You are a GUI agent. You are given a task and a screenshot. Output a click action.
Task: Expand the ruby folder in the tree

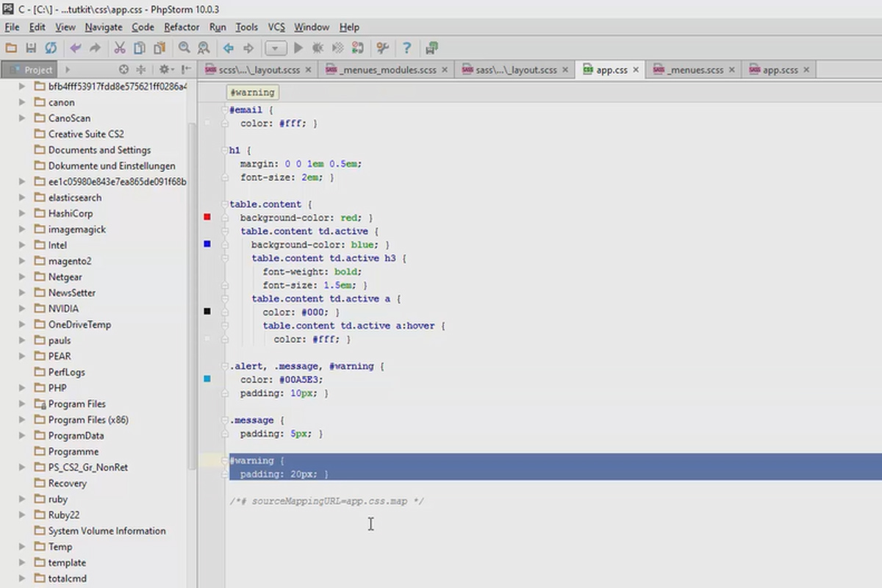coord(21,498)
